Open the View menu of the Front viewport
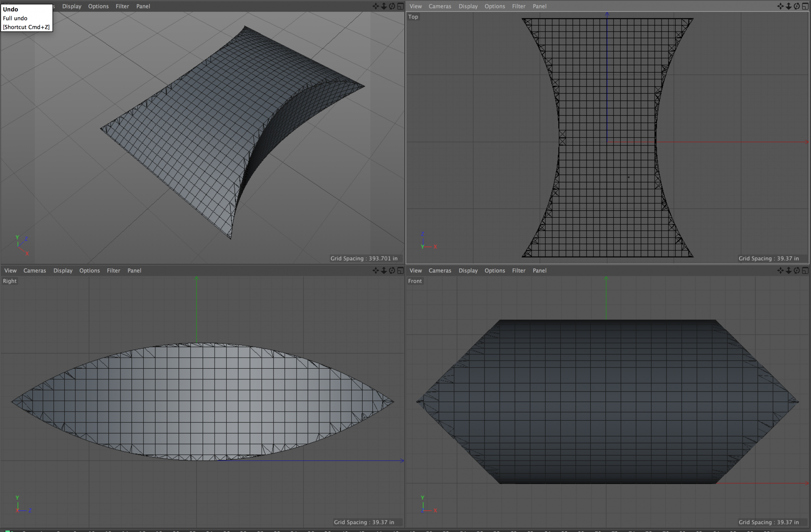Screen dimensions: 811x532 click(415, 271)
